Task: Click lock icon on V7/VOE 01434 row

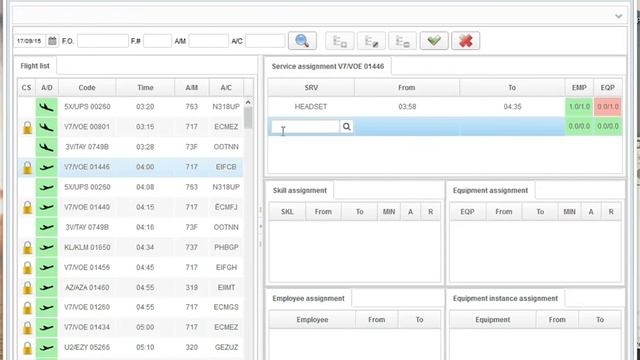Action: point(27,327)
